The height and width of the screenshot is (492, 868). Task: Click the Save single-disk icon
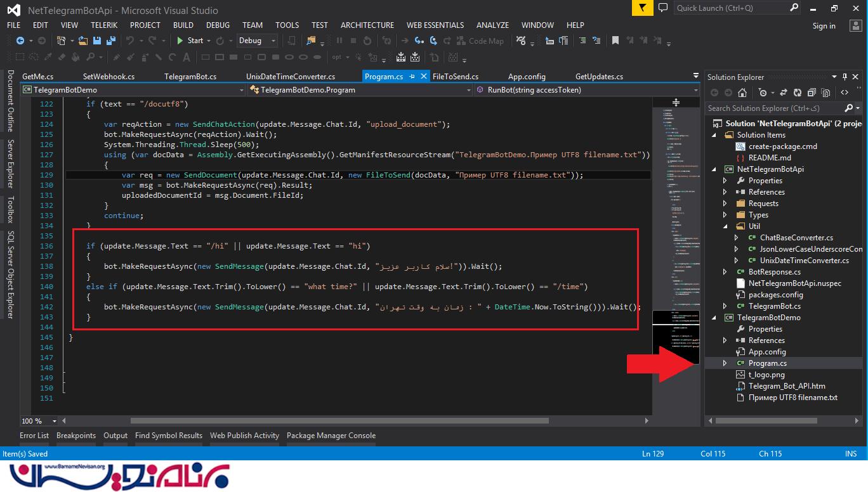(x=97, y=41)
